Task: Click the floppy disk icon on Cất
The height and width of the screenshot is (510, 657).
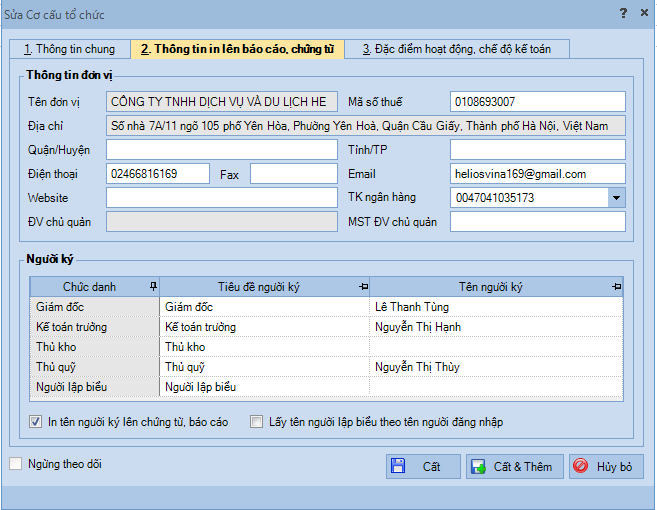Action: [x=398, y=466]
